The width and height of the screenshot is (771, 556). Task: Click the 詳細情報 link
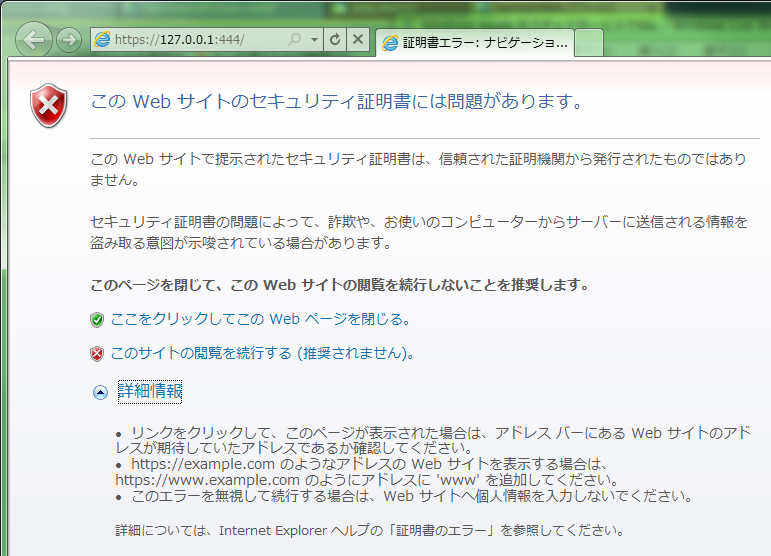pyautogui.click(x=150, y=392)
